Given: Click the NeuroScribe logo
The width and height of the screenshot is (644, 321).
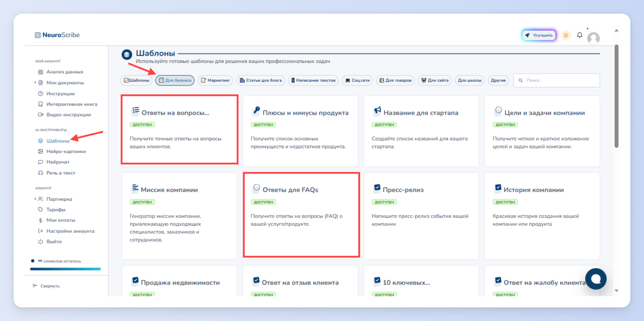Looking at the screenshot, I should (57, 35).
